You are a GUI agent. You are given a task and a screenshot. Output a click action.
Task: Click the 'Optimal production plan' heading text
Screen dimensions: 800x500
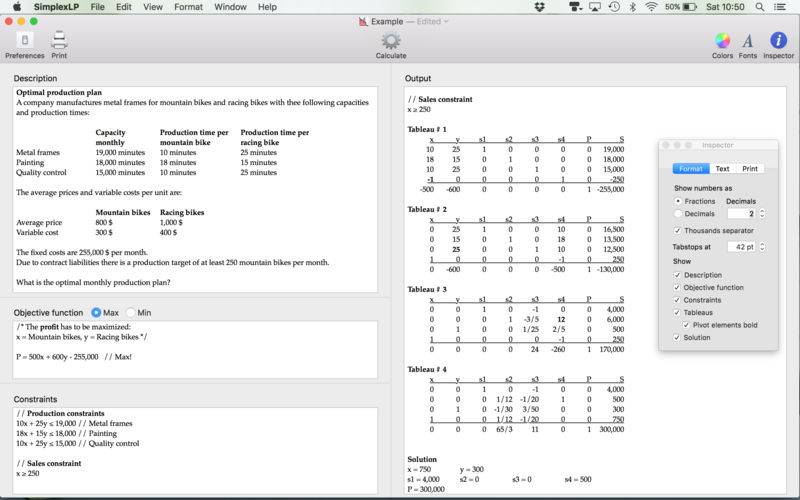pos(59,92)
